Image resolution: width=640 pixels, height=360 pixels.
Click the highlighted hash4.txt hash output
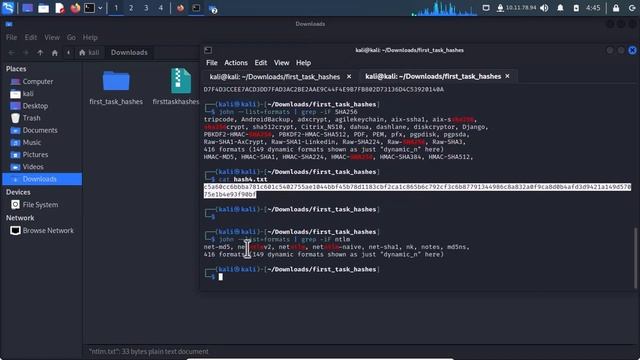pyautogui.click(x=417, y=191)
